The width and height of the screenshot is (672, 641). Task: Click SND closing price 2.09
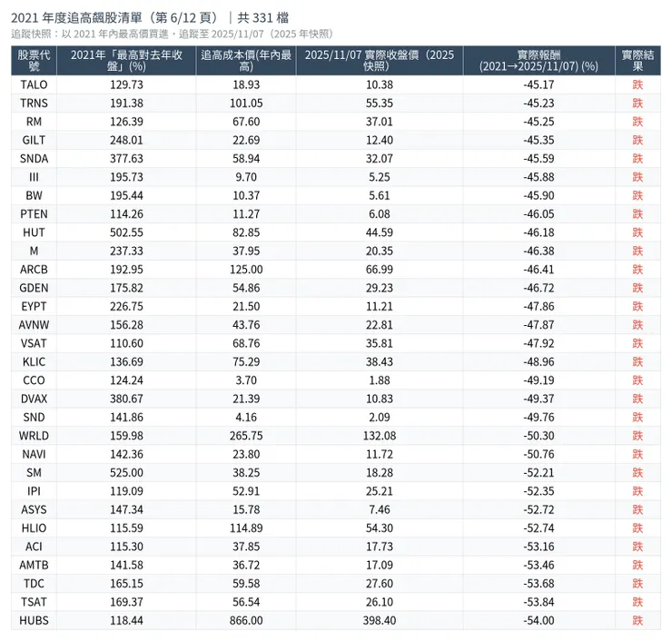[380, 417]
